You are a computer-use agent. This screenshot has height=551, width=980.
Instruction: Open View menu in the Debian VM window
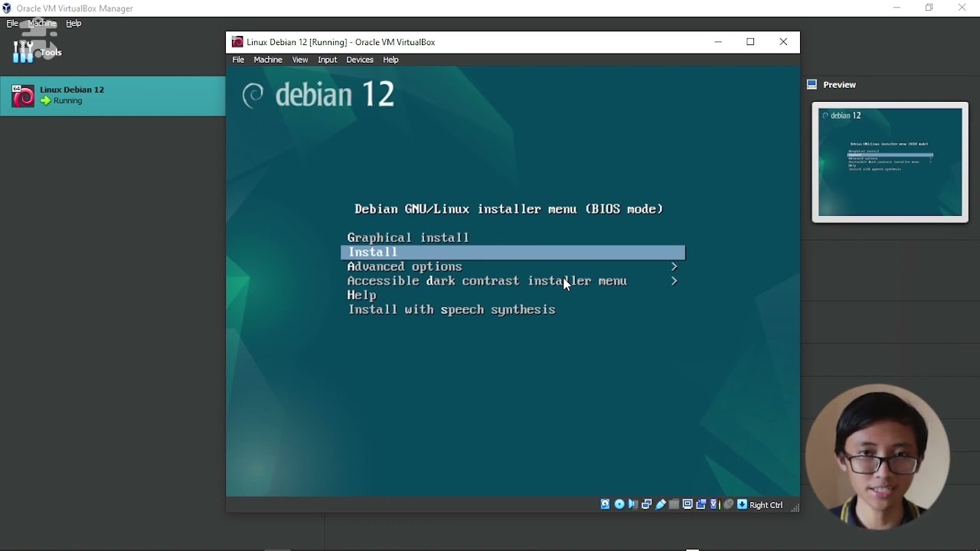pos(300,60)
